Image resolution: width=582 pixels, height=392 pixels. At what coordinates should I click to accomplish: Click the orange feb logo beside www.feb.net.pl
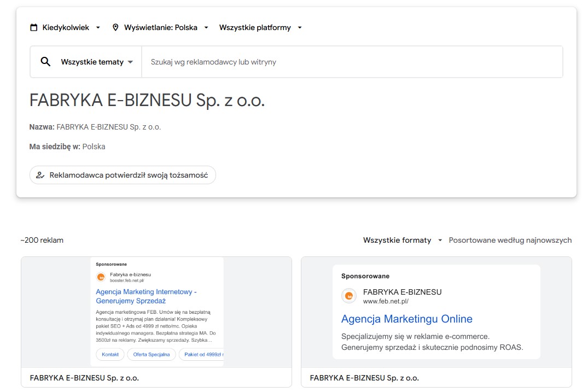click(x=349, y=296)
